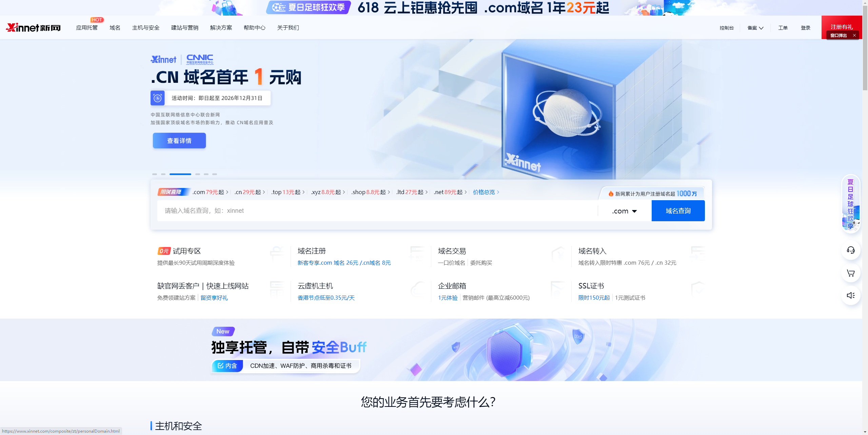868x435 pixels.
Task: Open the 夏日足球狂欢季 floating side banner
Action: point(851,204)
